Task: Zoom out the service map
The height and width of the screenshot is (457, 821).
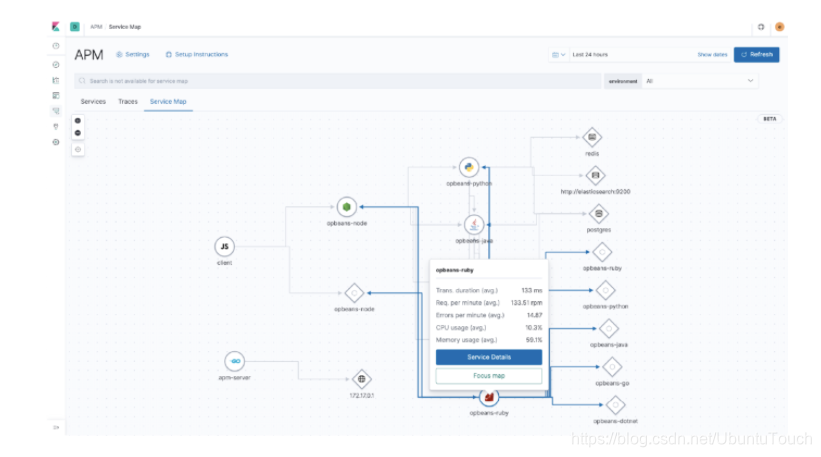Action: coord(77,133)
